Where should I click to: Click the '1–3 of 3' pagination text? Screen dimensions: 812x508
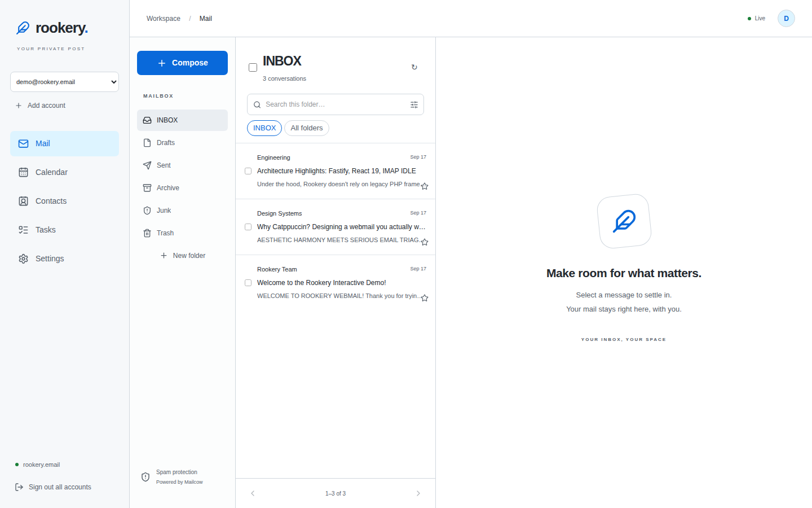336,493
